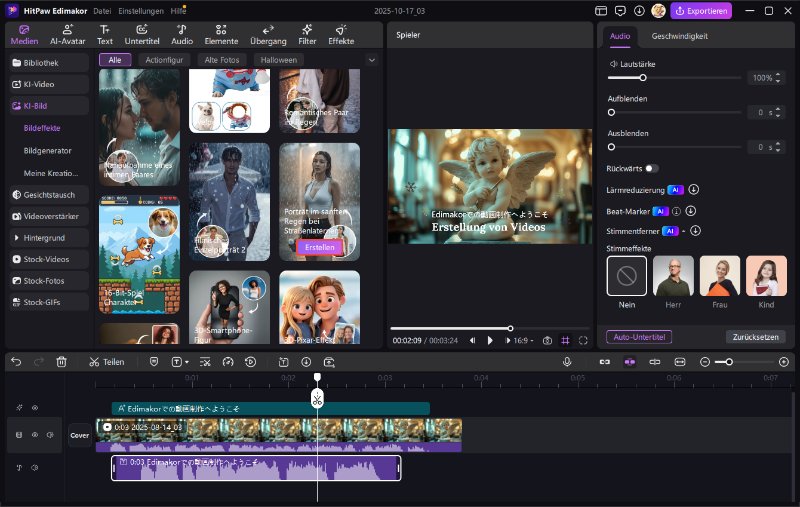Open the 16:9 aspect ratio dropdown
This screenshot has height=507, width=800.
coord(521,340)
